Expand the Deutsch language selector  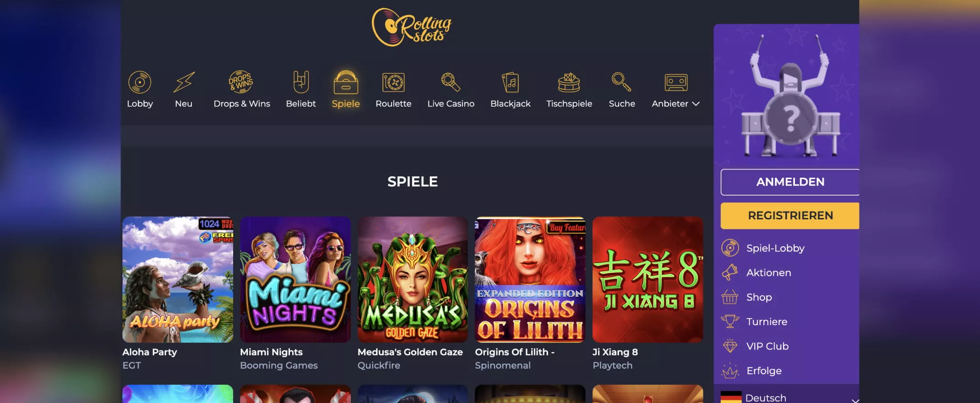(786, 398)
